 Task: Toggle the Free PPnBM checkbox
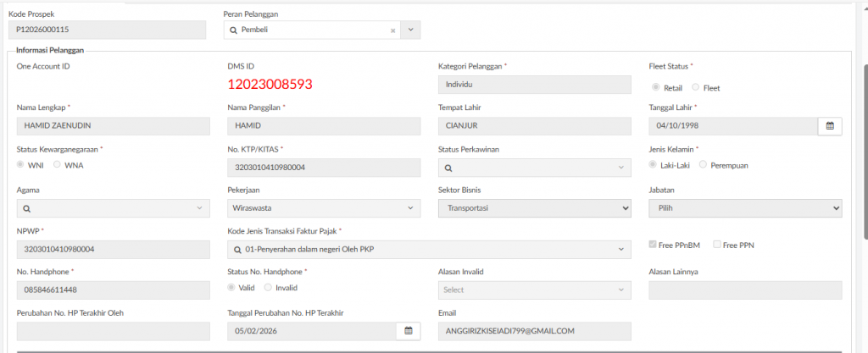pyautogui.click(x=653, y=245)
